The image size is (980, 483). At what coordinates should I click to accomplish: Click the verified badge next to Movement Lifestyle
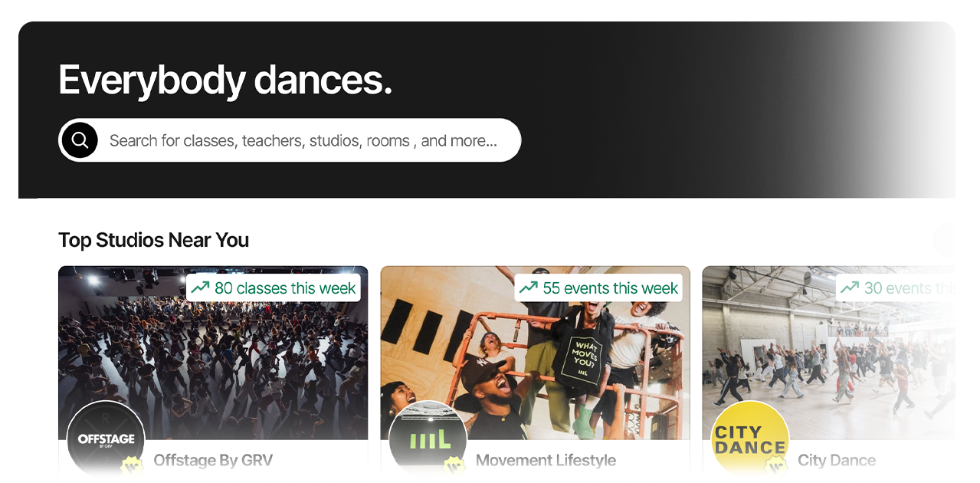click(454, 465)
